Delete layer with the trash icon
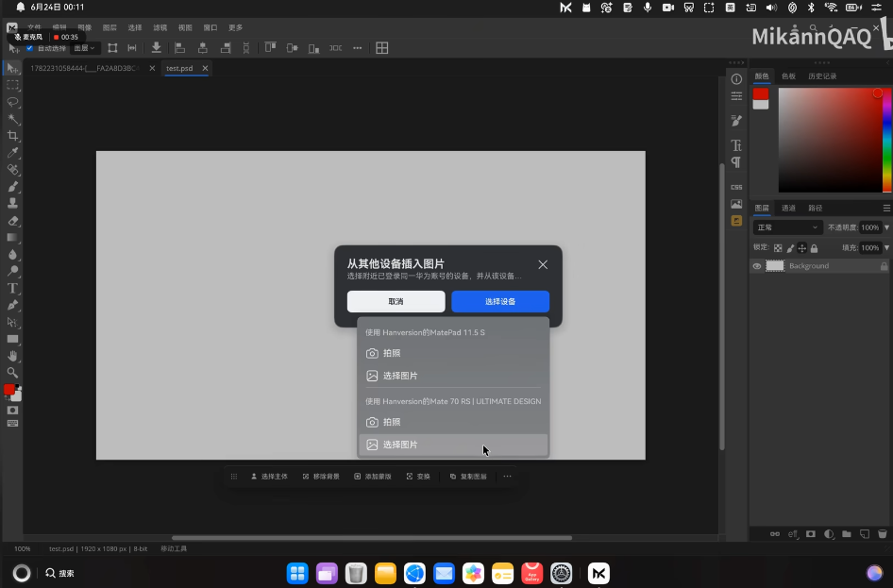The image size is (893, 588). 883,534
